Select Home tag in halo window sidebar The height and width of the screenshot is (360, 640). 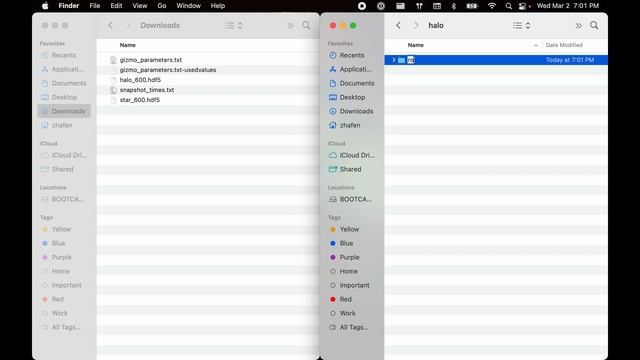(x=344, y=271)
